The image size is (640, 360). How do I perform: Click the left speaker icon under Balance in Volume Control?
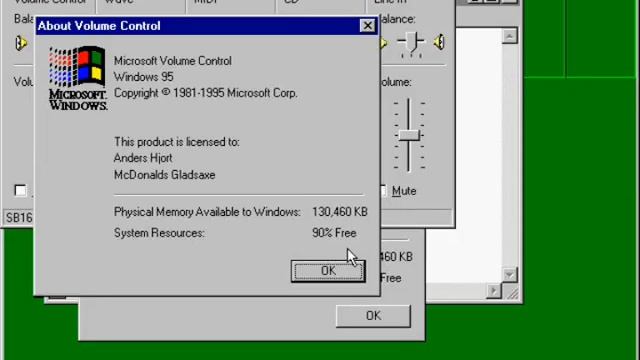(x=21, y=43)
